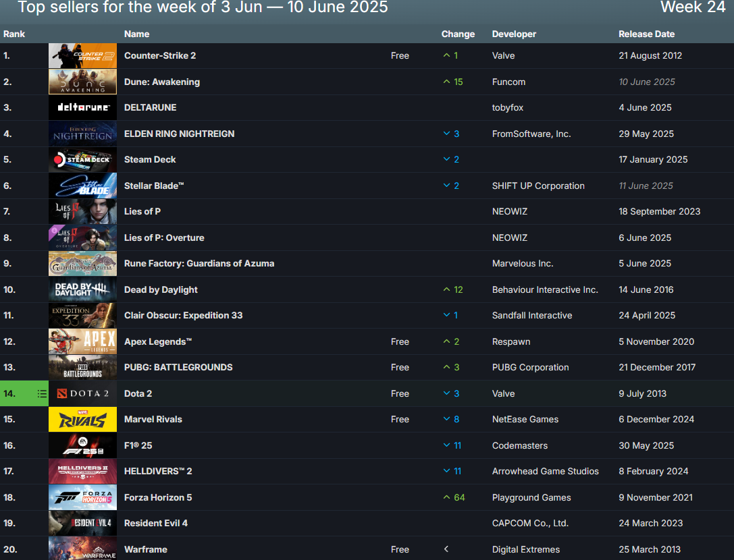Screen dimensions: 734x560
Task: Click the list icon beside rank 14
Action: click(x=42, y=394)
